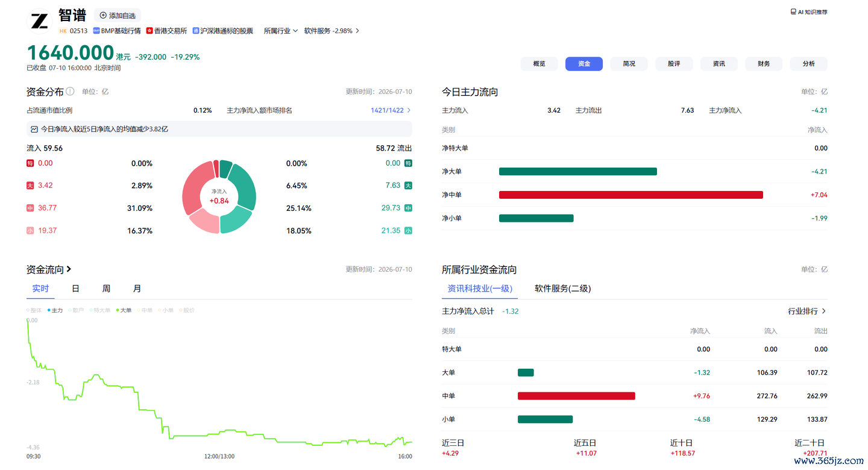This screenshot has width=868, height=470.
Task: Open the 软件服务 -2.98% industry chevron
Action: 357,31
